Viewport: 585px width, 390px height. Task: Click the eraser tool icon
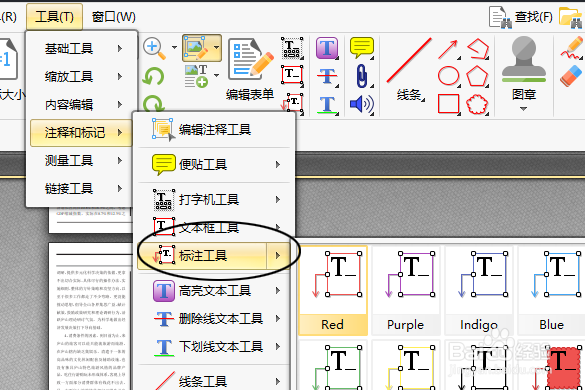coord(571,76)
